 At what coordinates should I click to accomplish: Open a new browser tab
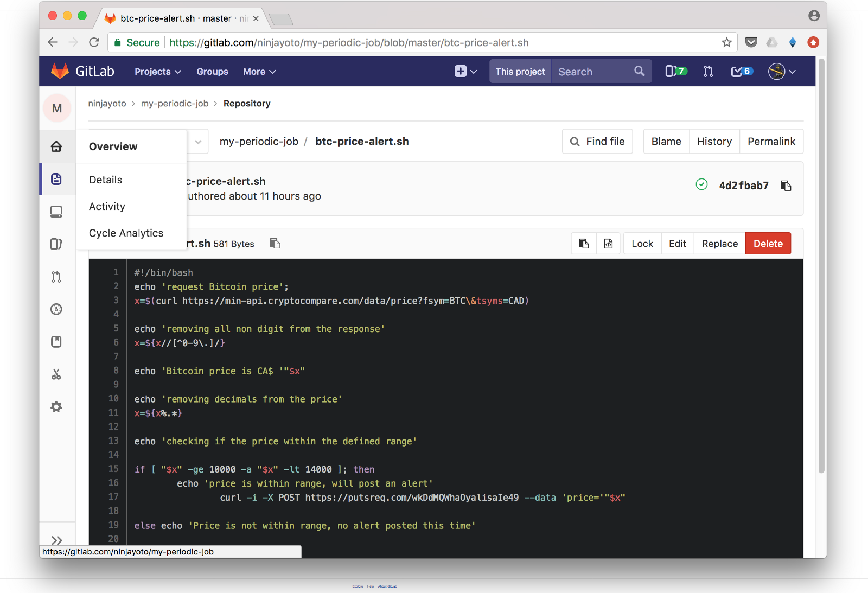coord(281,20)
